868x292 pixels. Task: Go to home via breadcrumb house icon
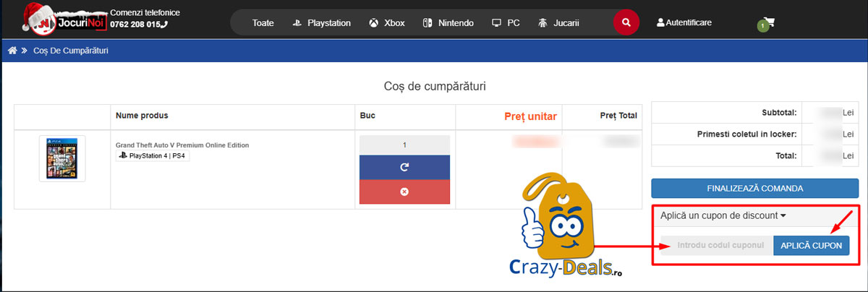tap(12, 51)
